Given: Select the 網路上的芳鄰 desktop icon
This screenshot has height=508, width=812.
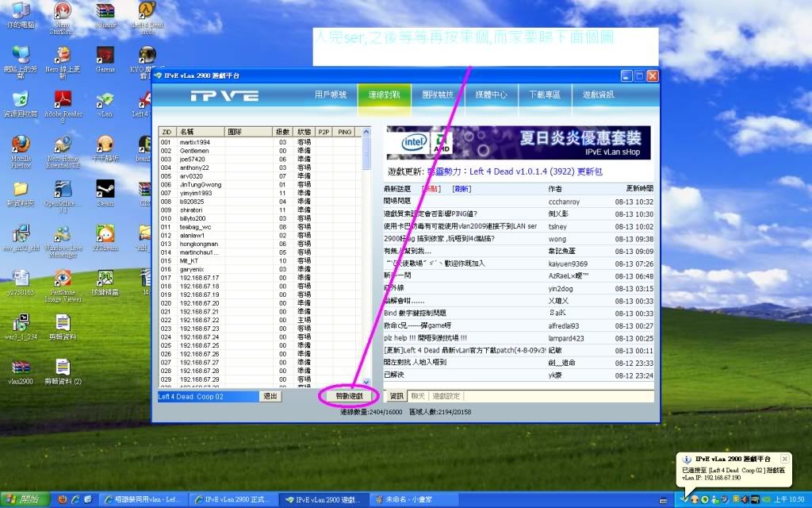Looking at the screenshot, I should point(20,62).
